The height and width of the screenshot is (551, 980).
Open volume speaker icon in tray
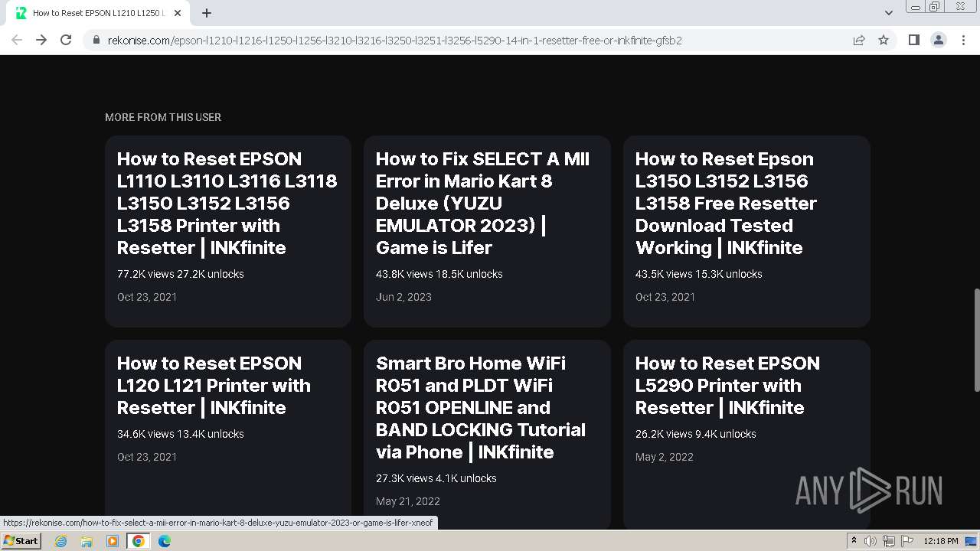[x=871, y=541]
